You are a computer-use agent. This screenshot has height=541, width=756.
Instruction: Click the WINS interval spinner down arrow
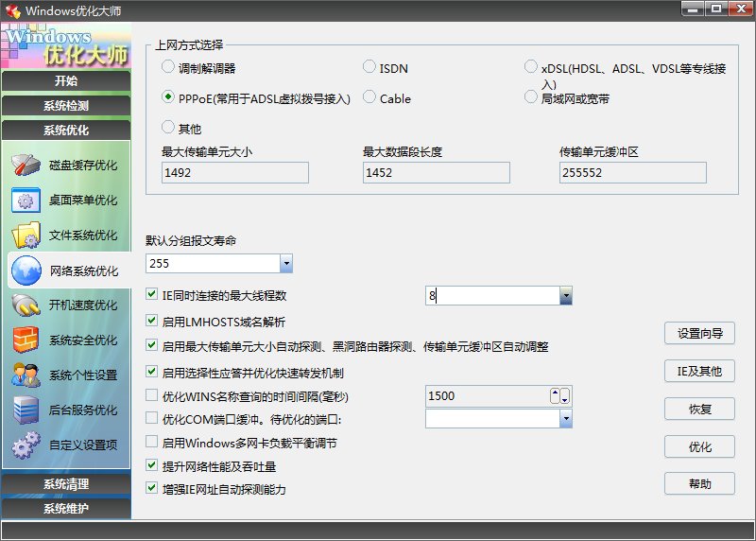click(x=565, y=395)
